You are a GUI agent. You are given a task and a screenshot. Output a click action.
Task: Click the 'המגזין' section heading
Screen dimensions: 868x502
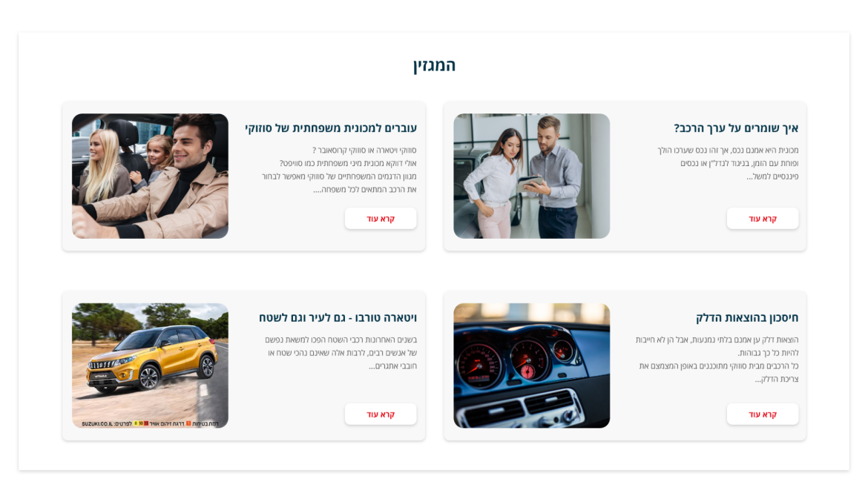(434, 65)
